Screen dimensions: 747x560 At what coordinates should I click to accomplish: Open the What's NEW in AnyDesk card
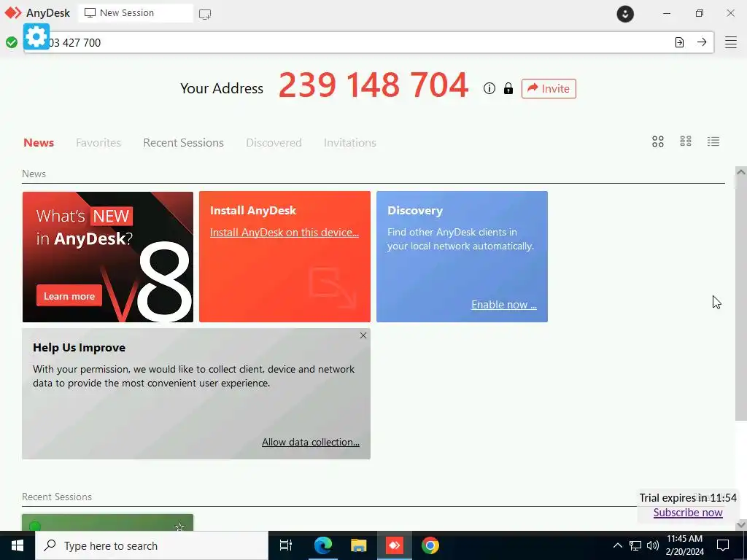[108, 257]
